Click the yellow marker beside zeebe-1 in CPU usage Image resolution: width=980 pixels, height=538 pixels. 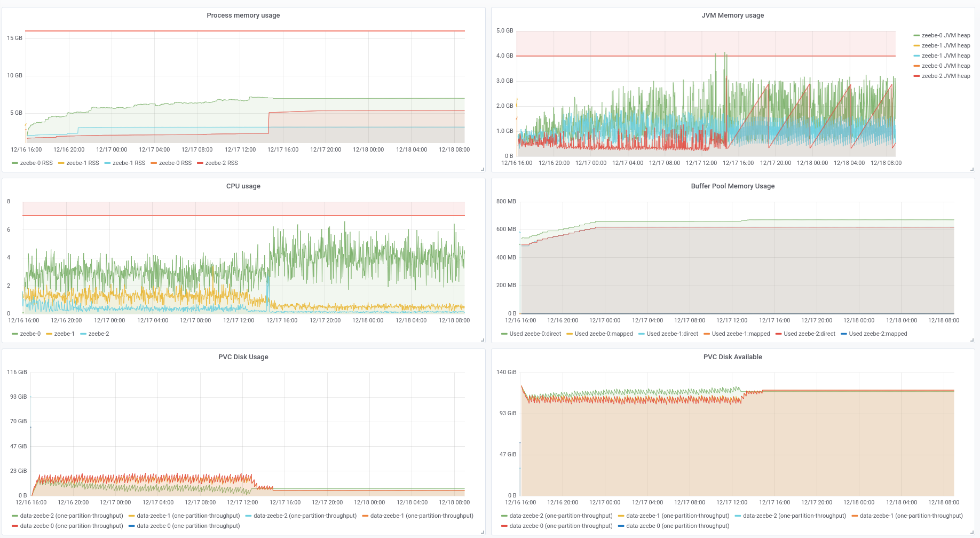click(x=49, y=334)
